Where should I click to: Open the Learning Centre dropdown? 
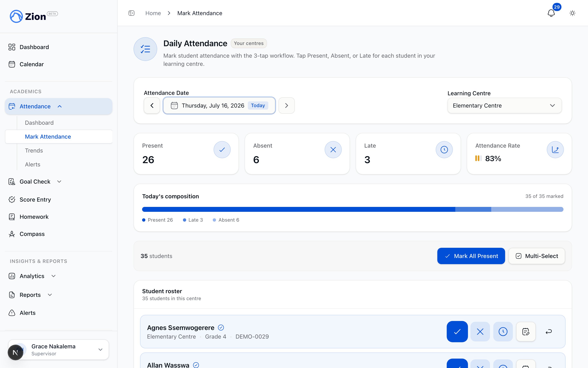coord(504,106)
